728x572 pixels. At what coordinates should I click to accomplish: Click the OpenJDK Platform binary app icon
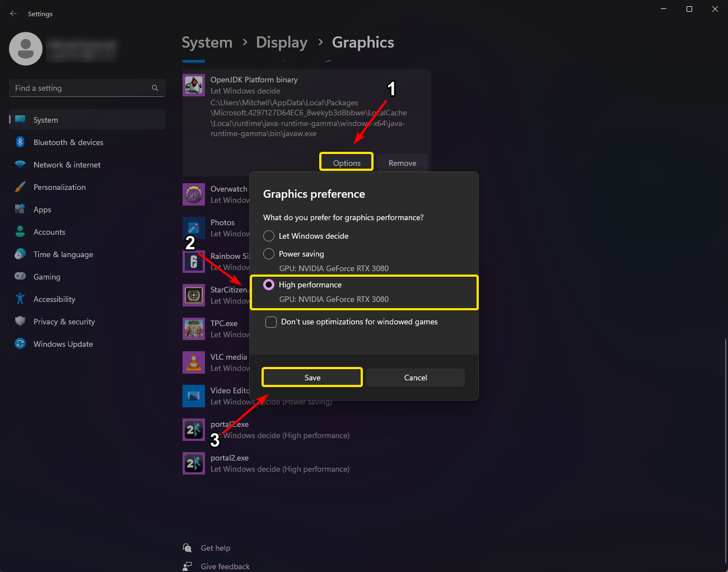194,85
